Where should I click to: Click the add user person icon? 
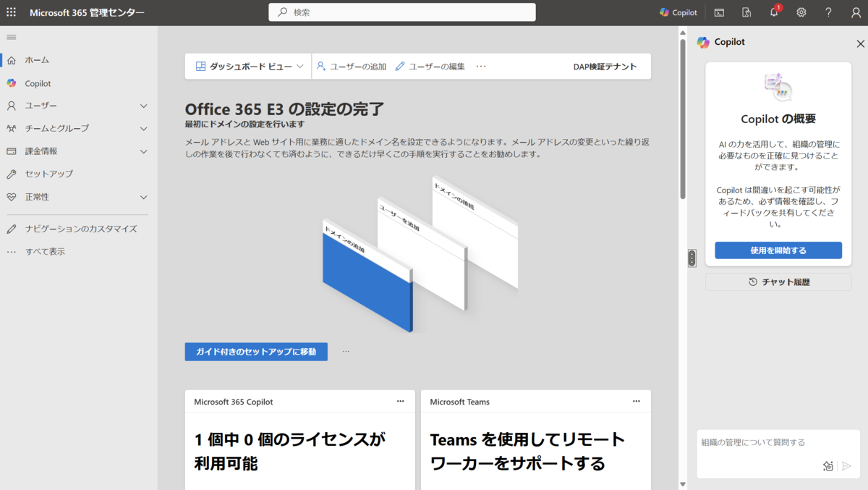click(321, 67)
